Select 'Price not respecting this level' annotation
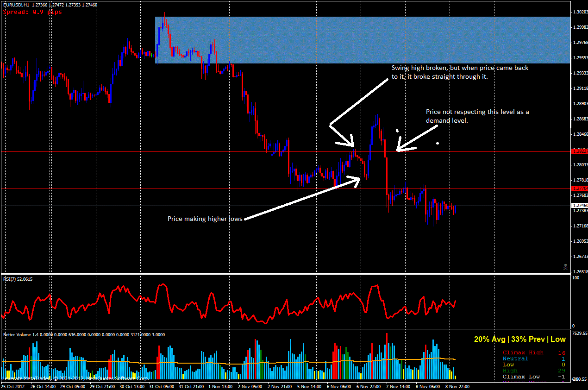Image resolution: width=588 pixels, height=390 pixels. point(477,116)
